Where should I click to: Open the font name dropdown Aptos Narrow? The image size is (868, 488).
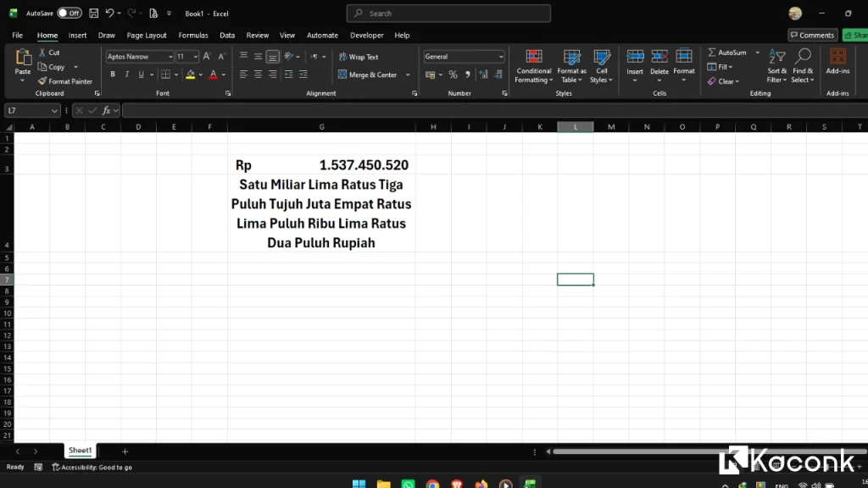pyautogui.click(x=170, y=57)
